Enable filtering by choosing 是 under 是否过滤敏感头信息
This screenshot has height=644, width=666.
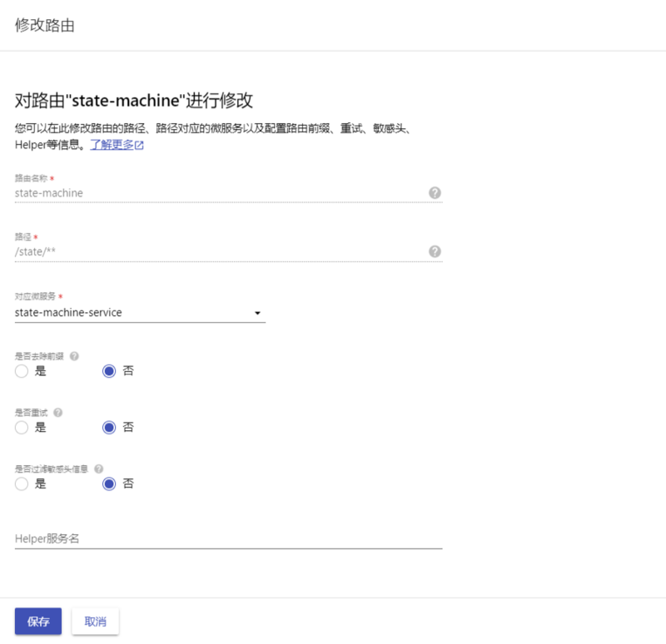coord(21,483)
